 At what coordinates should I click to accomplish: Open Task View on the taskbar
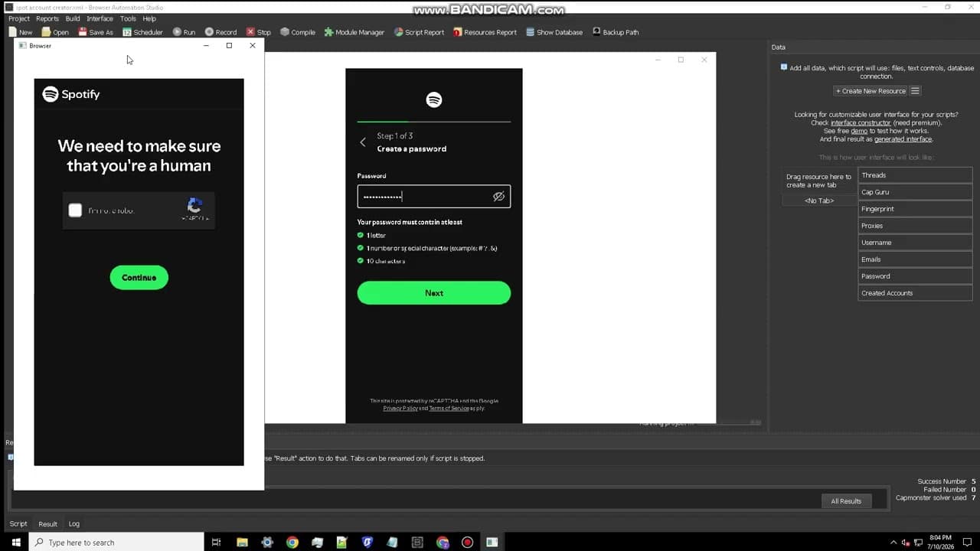point(217,542)
